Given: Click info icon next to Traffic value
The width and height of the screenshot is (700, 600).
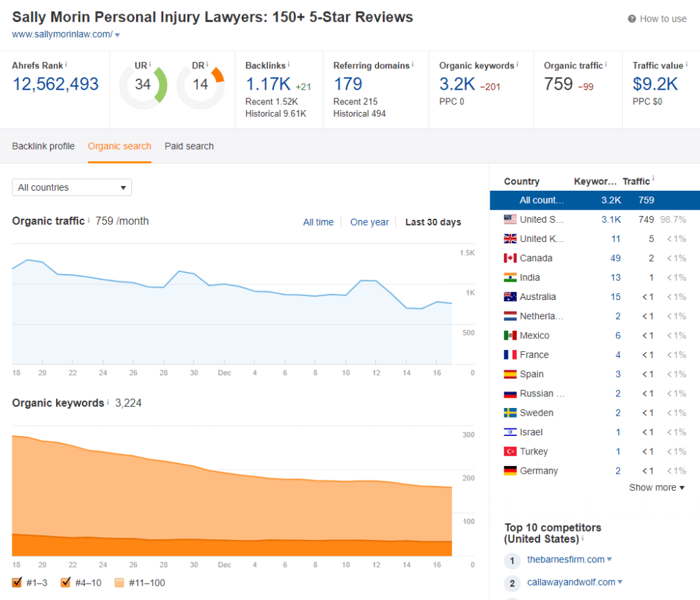Looking at the screenshot, I should click(x=686, y=64).
